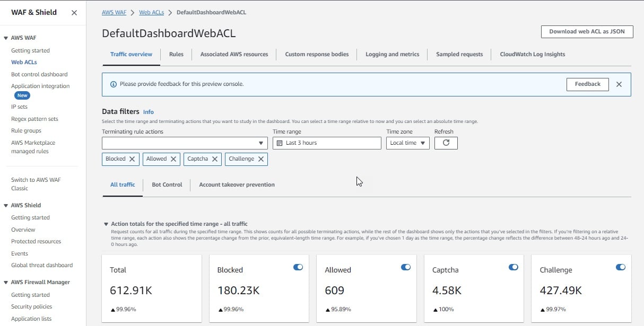Turn off the Challenge action switch
Screen dimensions: 644x326
pyautogui.click(x=620, y=267)
